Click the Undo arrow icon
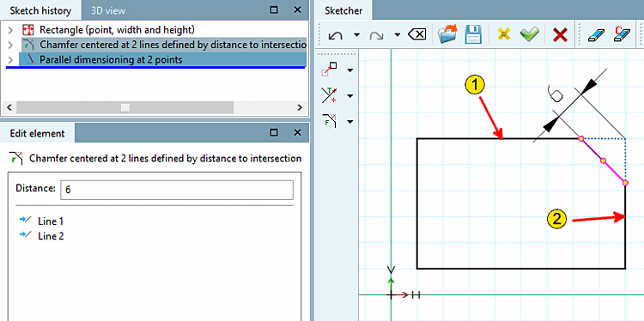Viewport: 644px width, 321px height. coord(336,35)
